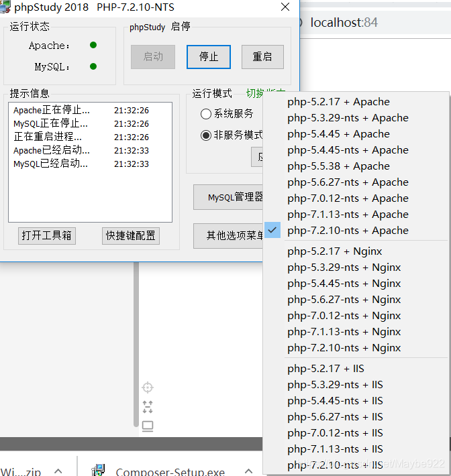
Task: Choose php-5.2.17 + IIS
Action: [x=356, y=369]
